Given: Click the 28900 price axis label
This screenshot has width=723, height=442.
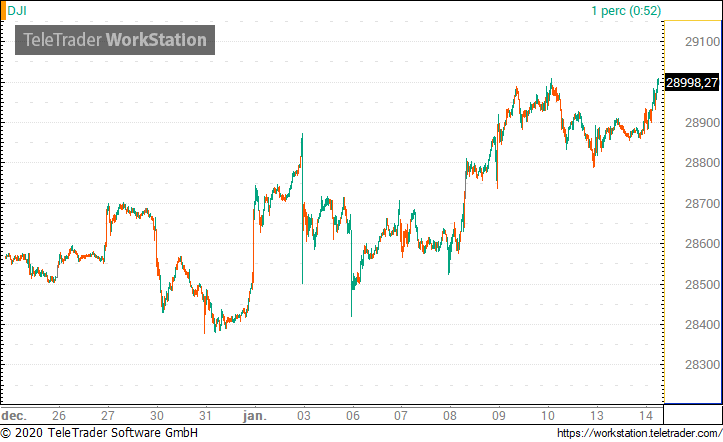Looking at the screenshot, I should click(x=702, y=123).
